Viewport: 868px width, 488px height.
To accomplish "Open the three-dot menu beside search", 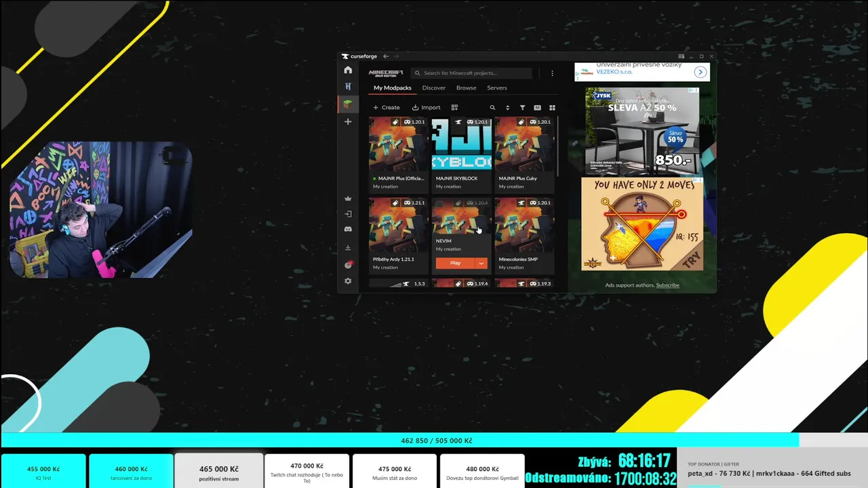I will pos(552,73).
